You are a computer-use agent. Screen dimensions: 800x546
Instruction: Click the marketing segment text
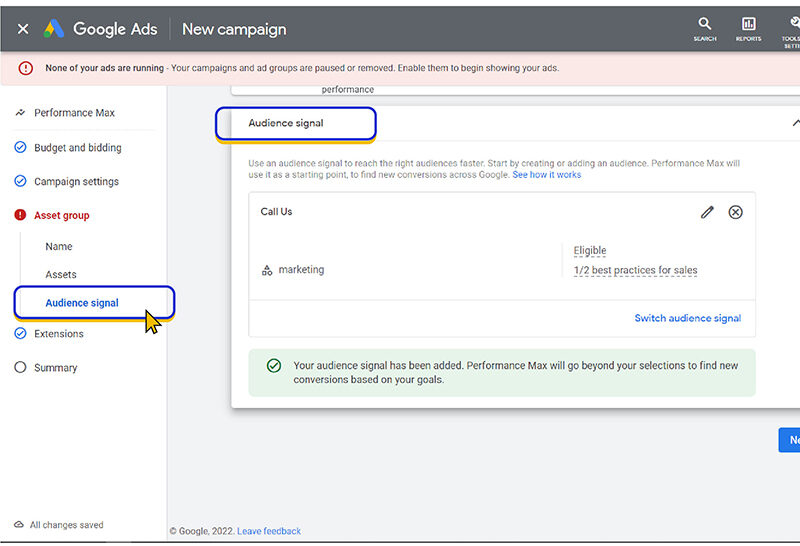(x=301, y=269)
